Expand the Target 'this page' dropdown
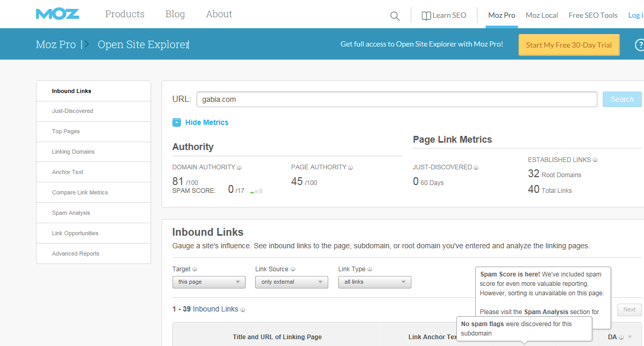Viewport: 644px width, 346px height. click(209, 282)
